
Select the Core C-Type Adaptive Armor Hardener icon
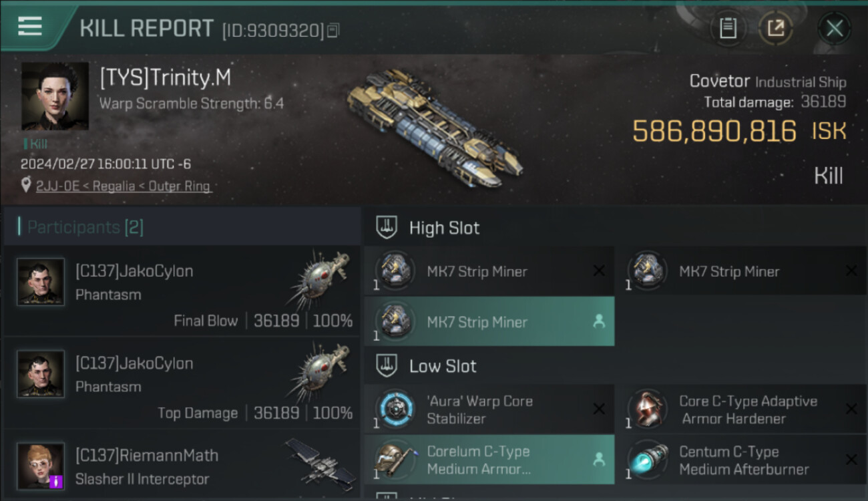tap(647, 409)
